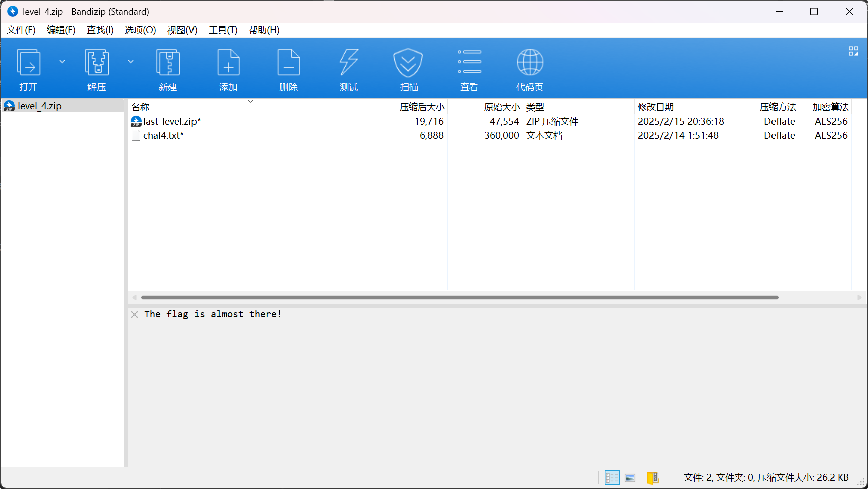Click the yellow archive icon in status bar
868x489 pixels.
point(653,477)
